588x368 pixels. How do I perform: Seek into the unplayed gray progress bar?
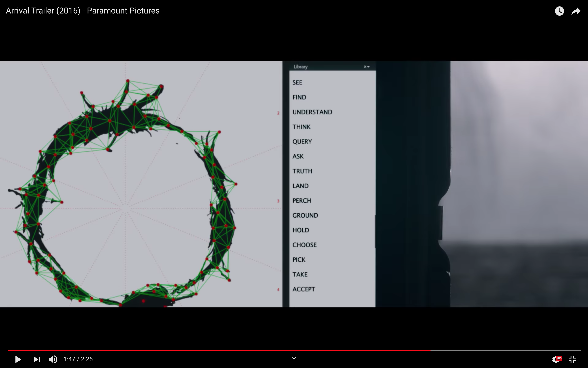506,350
